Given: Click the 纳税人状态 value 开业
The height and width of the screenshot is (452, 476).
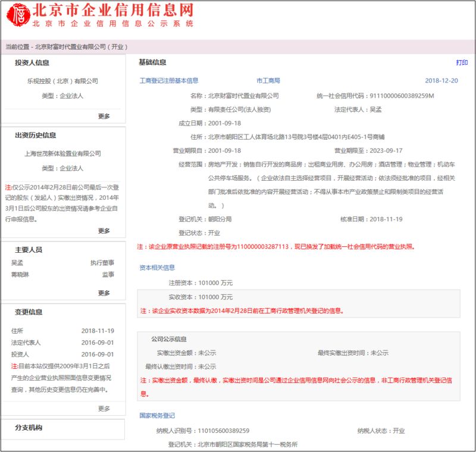Looking at the screenshot, I should coord(399,431).
